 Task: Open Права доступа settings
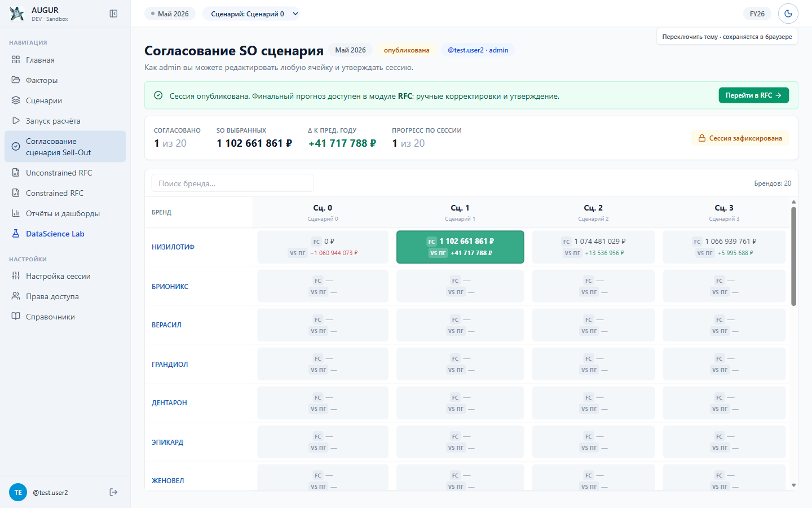[x=65, y=296]
